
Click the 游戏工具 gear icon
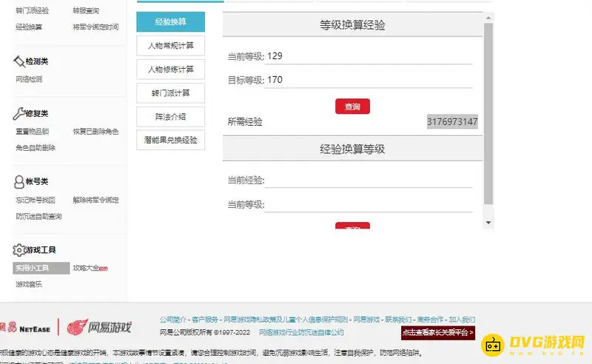pos(19,250)
